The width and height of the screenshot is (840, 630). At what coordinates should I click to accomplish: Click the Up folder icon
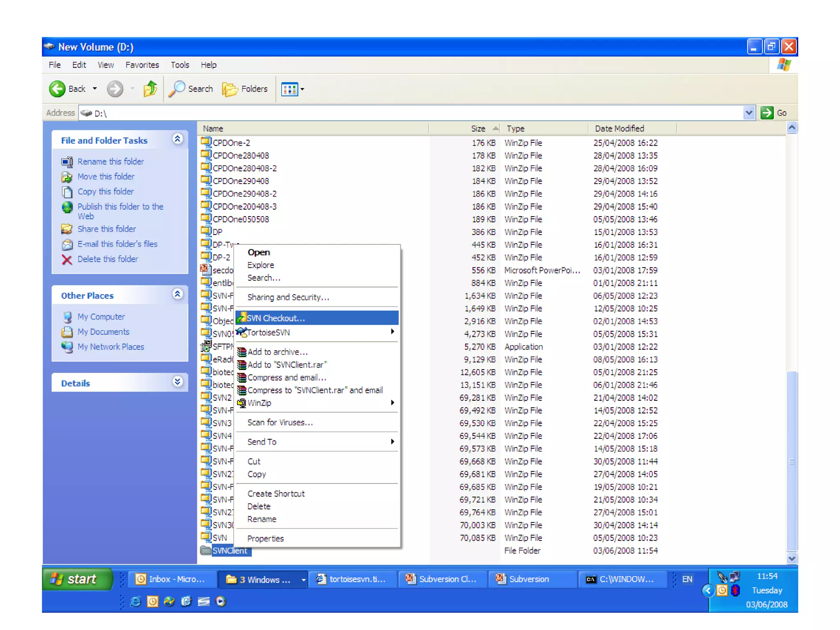click(150, 89)
